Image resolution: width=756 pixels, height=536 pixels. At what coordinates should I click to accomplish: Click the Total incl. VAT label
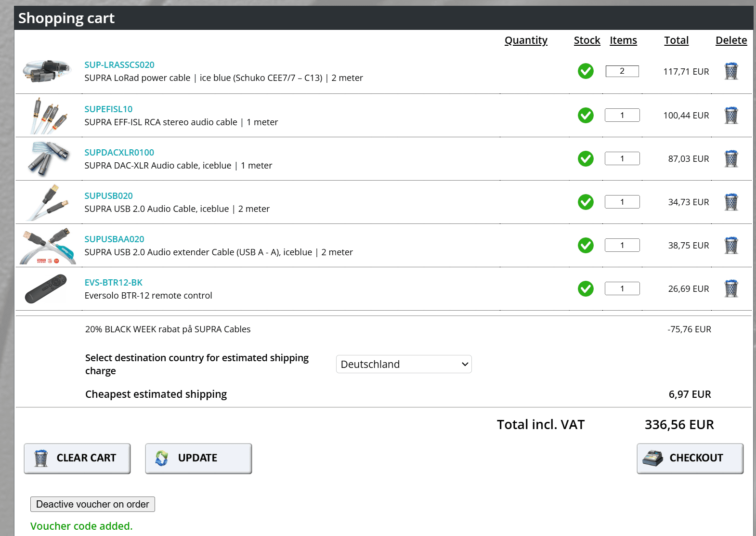541,425
